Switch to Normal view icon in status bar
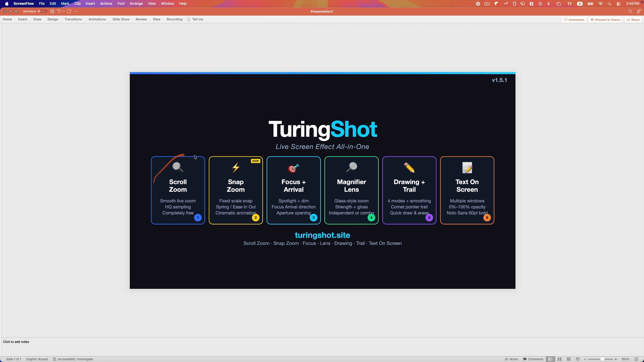Screen dimensions: 644x362 coord(550,359)
